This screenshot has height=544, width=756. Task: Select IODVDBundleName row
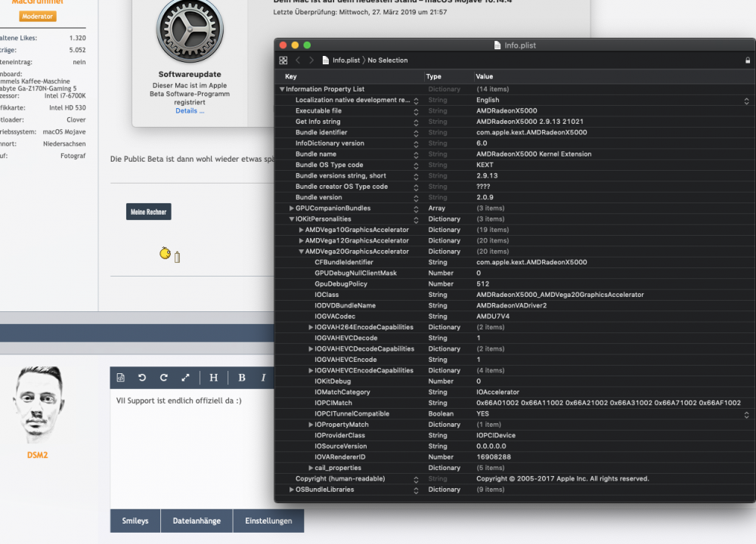pos(515,305)
